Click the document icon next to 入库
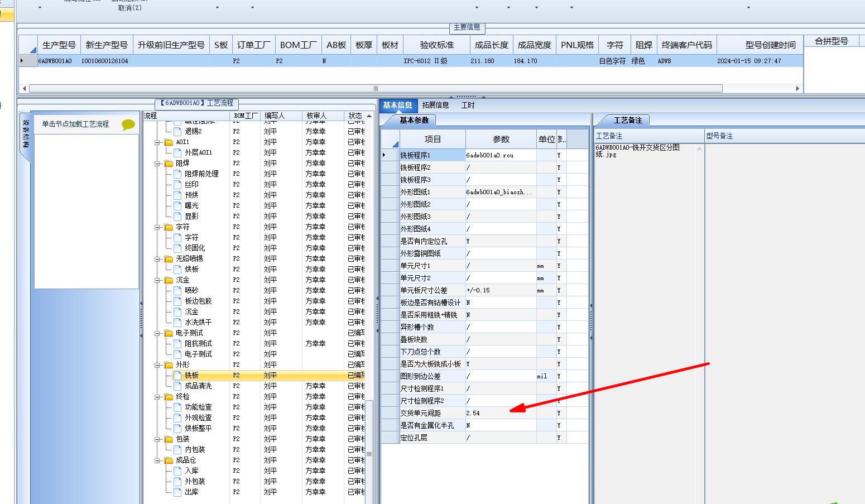This screenshot has width=865, height=504. coord(177,471)
